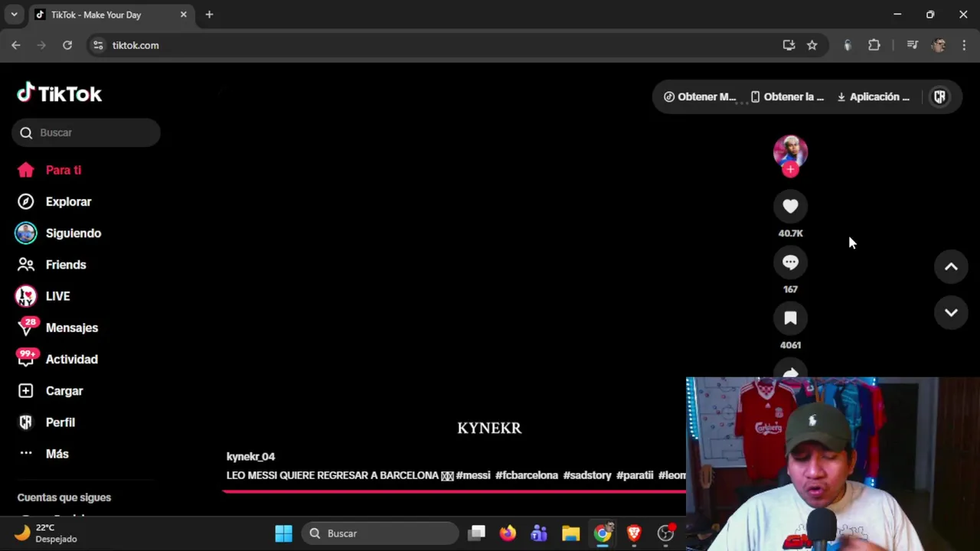Viewport: 980px width, 551px height.
Task: Open Firefox from the taskbar
Action: (508, 533)
